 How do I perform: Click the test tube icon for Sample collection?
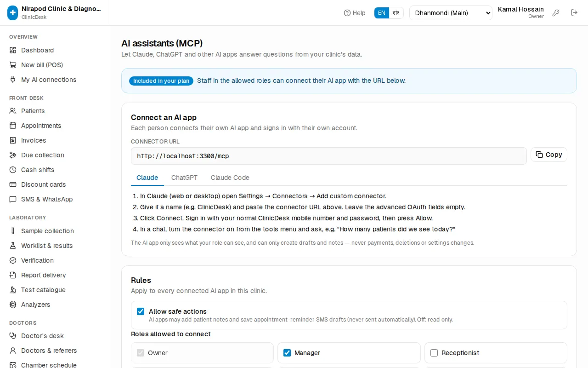(x=13, y=231)
